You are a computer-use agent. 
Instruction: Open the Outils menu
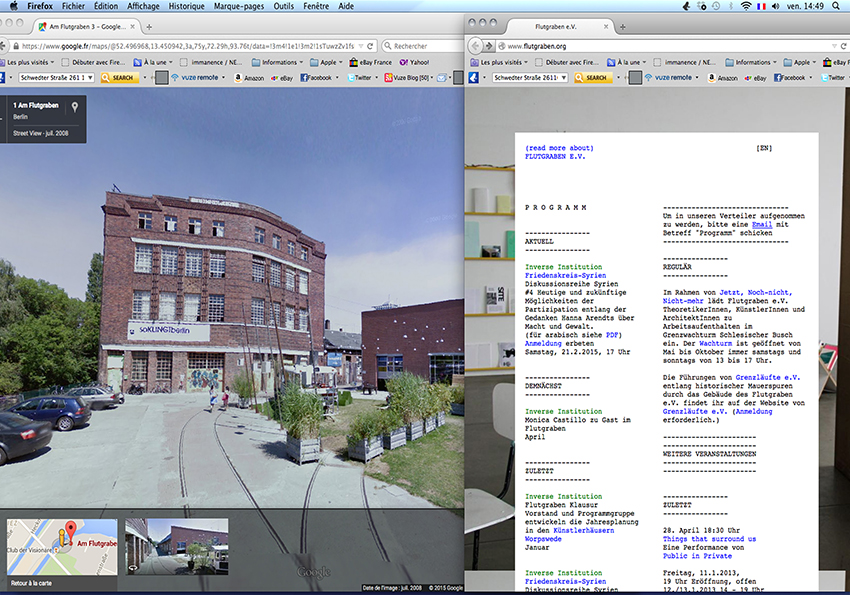click(x=284, y=6)
